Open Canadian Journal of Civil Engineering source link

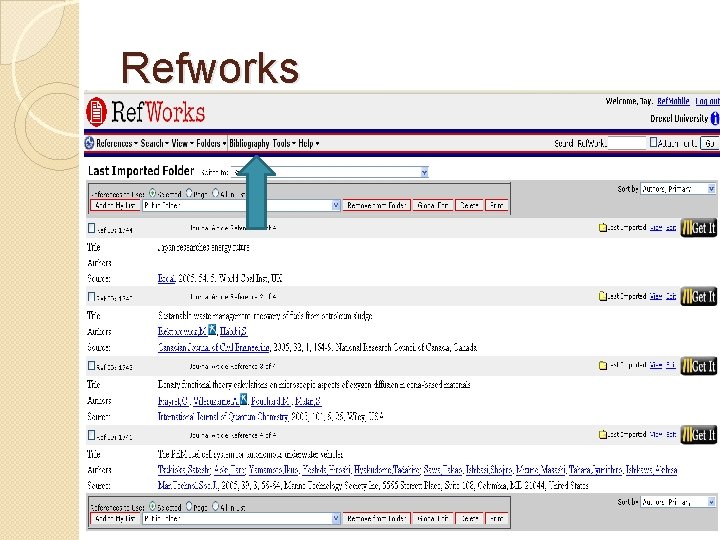coord(214,347)
